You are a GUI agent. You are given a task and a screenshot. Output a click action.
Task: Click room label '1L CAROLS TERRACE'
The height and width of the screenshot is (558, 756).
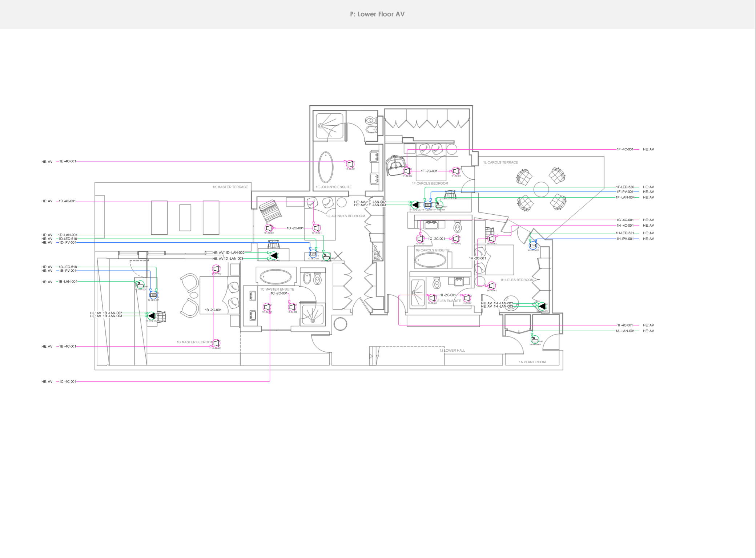point(500,162)
